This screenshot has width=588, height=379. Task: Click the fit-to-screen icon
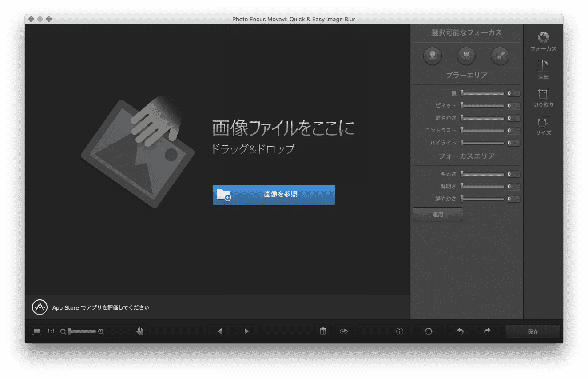pyautogui.click(x=37, y=331)
